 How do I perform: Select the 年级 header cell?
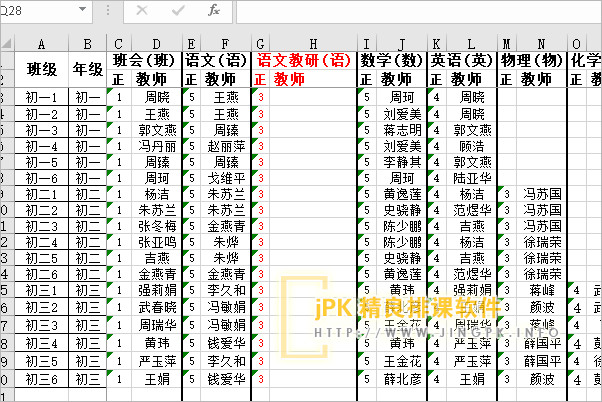coord(88,69)
